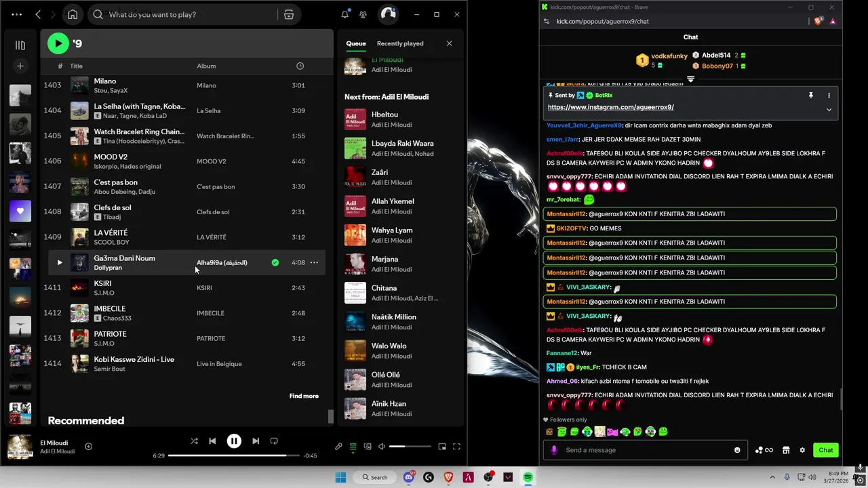Viewport: 868px width, 488px height.
Task: Open Windows Start menu
Action: click(340, 477)
